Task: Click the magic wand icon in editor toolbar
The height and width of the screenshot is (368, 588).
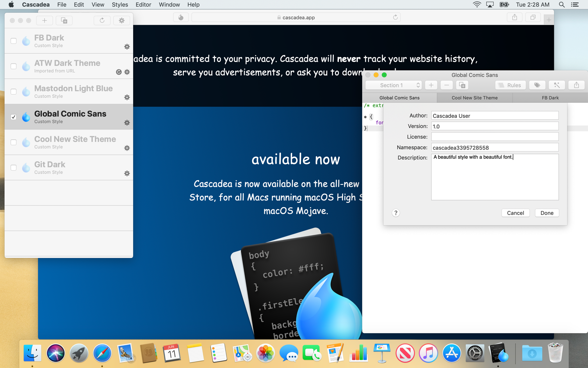Action: (557, 85)
